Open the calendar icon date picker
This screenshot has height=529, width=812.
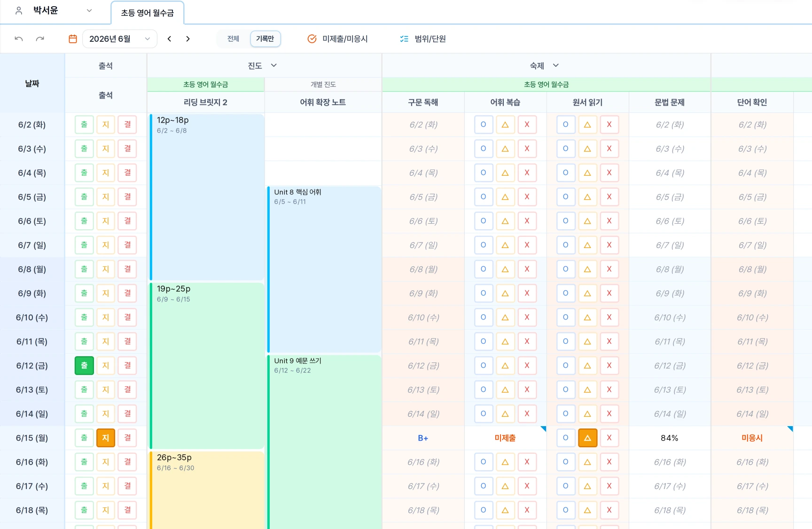(73, 39)
